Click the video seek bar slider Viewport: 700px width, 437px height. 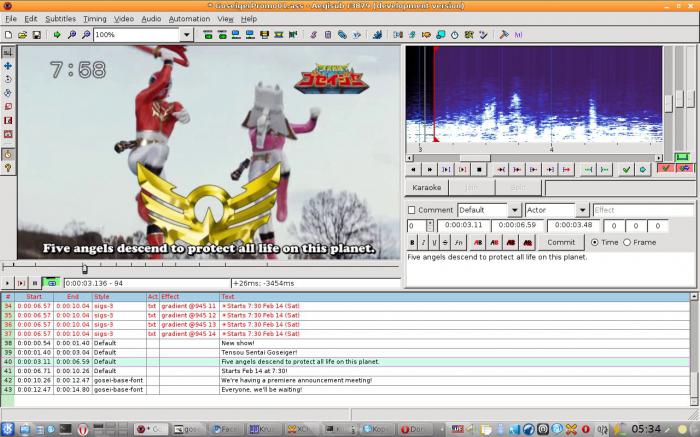coord(84,267)
